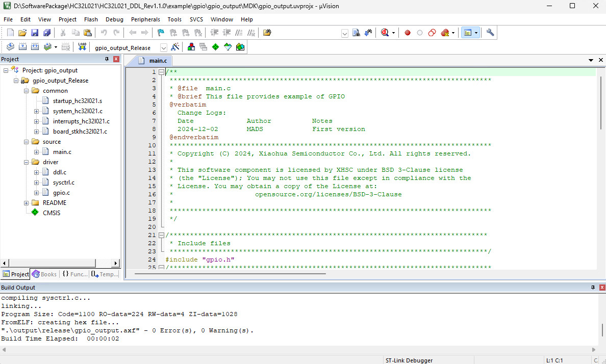Viewport: 606px width, 364px height.
Task: Start debug session with the magnifier-d icon
Action: pos(385,33)
